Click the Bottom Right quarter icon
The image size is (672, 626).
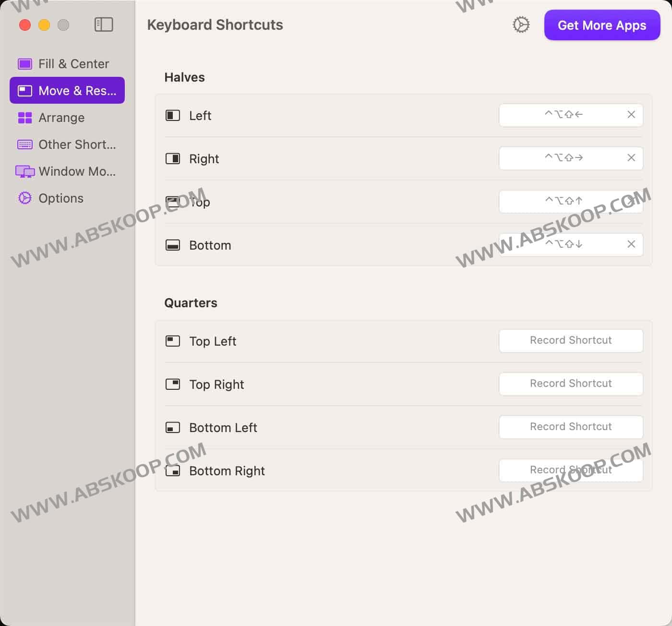(x=173, y=470)
